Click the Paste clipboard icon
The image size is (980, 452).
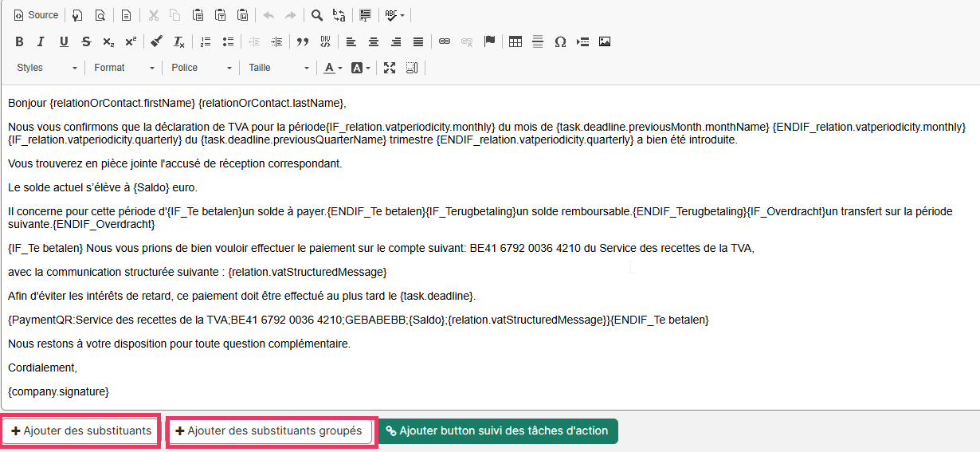pyautogui.click(x=198, y=15)
